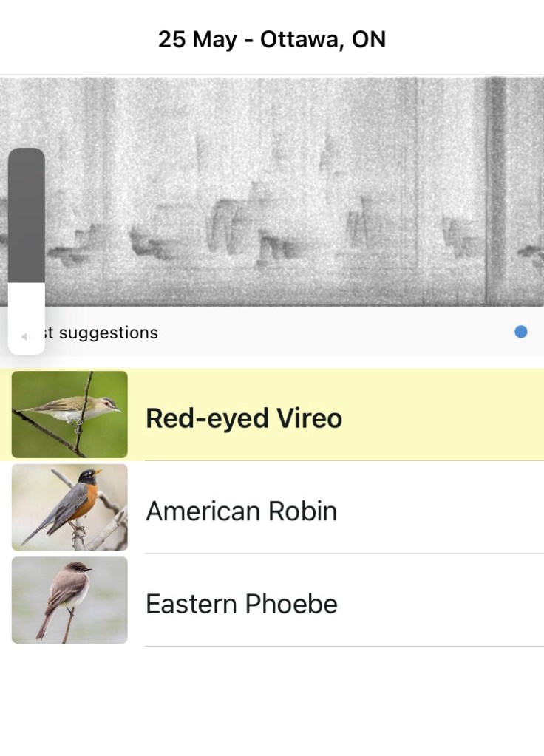Click the yellow highlighted row's right side
This screenshot has width=544, height=756.
(x=458, y=415)
